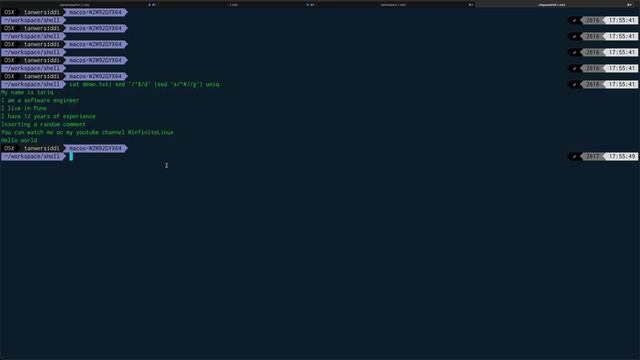Click the ~/workspace/shell path beside the cursor
The height and width of the screenshot is (360, 640).
(33, 156)
